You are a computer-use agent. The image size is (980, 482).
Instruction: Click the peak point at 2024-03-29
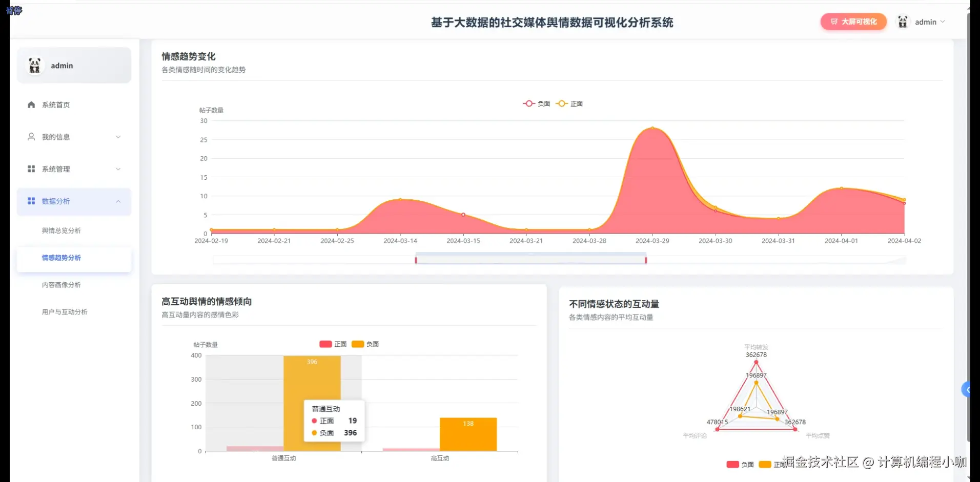point(652,128)
